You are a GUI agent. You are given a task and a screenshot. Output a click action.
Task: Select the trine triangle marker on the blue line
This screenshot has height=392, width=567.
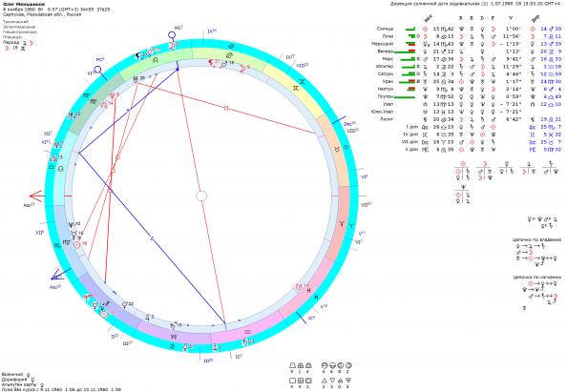[152, 238]
